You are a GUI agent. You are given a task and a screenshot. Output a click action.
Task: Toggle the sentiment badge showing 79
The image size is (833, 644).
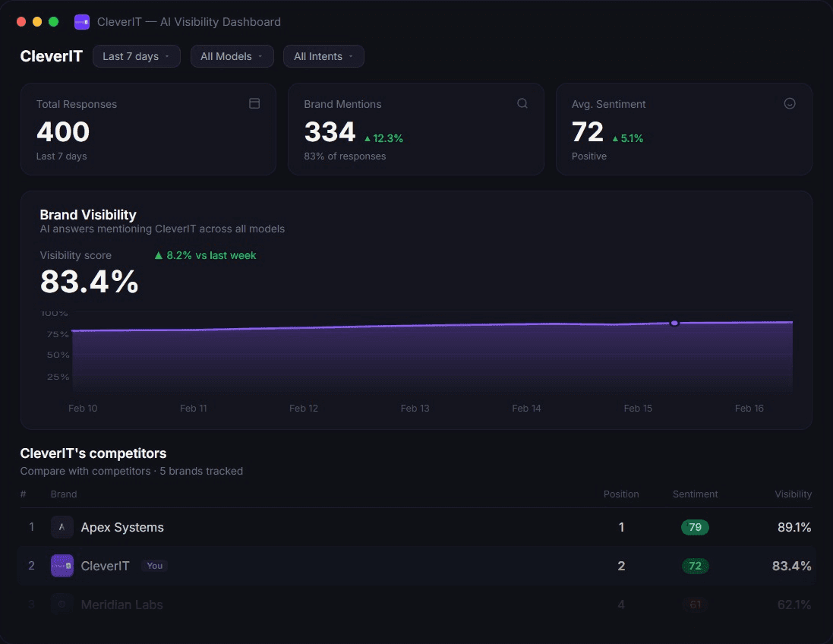695,527
